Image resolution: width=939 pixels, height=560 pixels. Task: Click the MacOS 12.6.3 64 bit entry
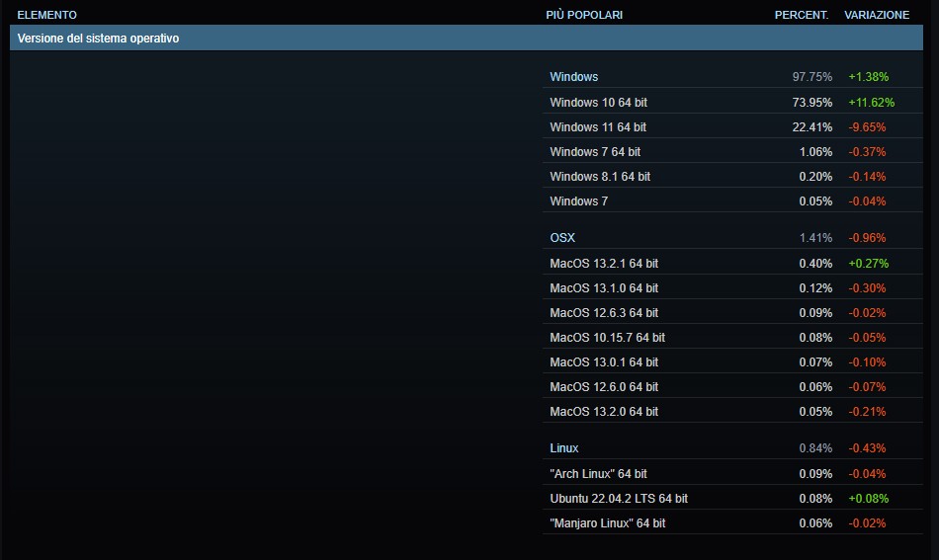coord(604,313)
